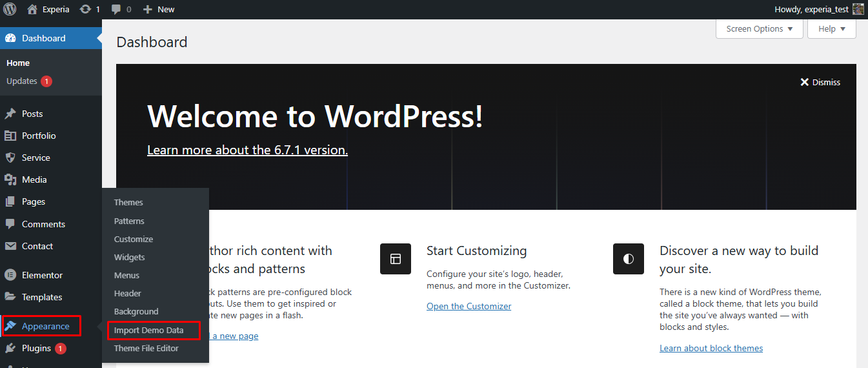This screenshot has width=868, height=368.
Task: Click the Plugins plug icon
Action: coord(10,348)
